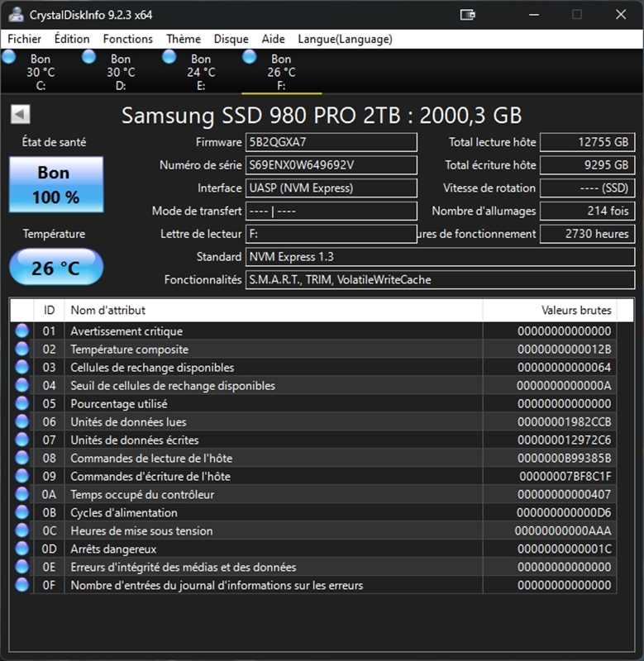Open the Fichier menu

[x=25, y=39]
